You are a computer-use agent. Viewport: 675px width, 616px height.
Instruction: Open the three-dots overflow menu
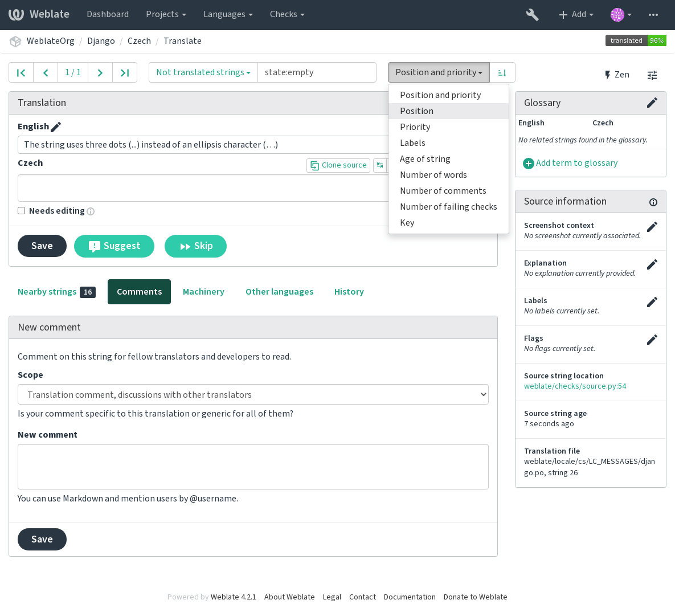pyautogui.click(x=653, y=15)
